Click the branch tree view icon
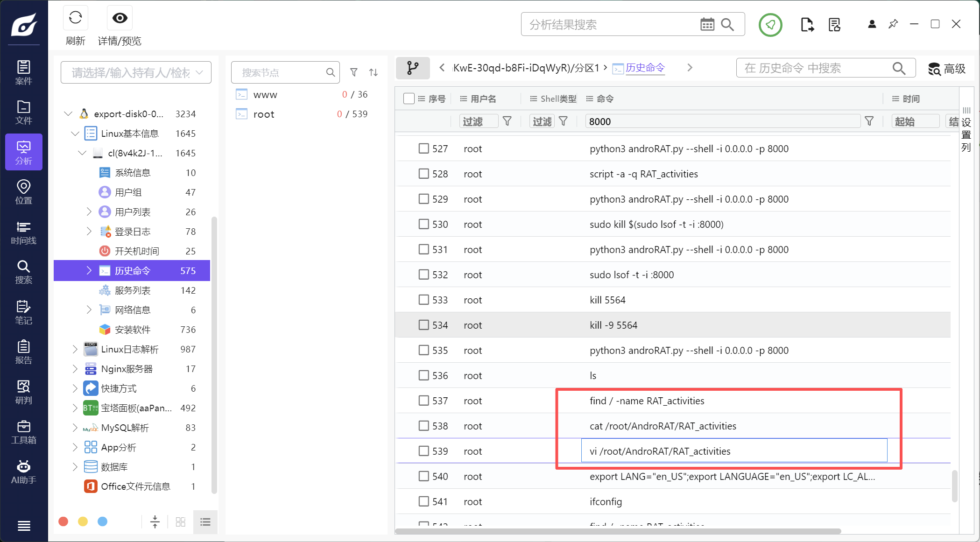 (x=413, y=68)
